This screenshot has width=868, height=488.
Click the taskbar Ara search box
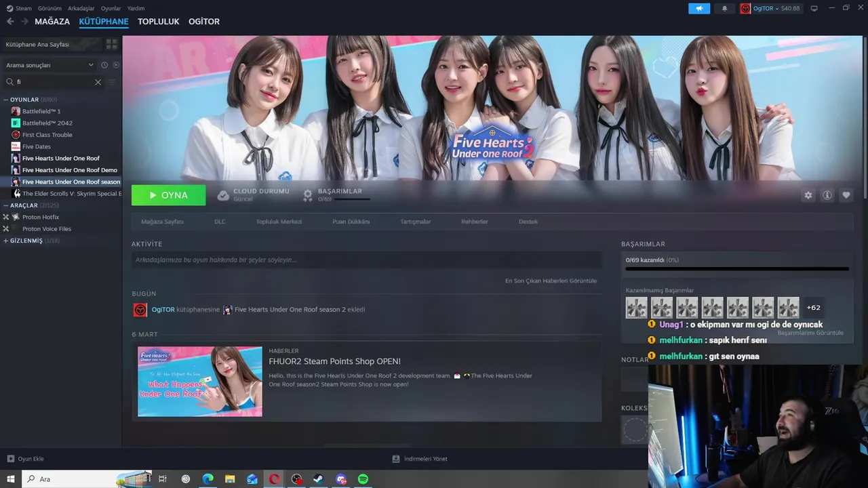pyautogui.click(x=88, y=479)
